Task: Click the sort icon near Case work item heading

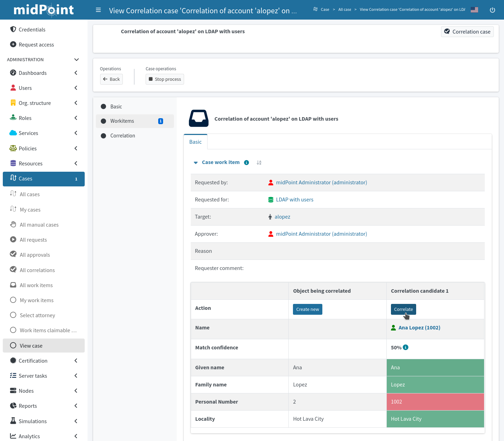Action: [259, 162]
